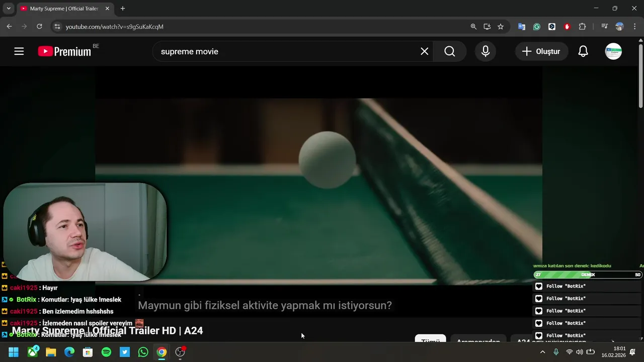Open the Grammarly extension
Viewport: 644px width, 362px height.
click(537, 27)
